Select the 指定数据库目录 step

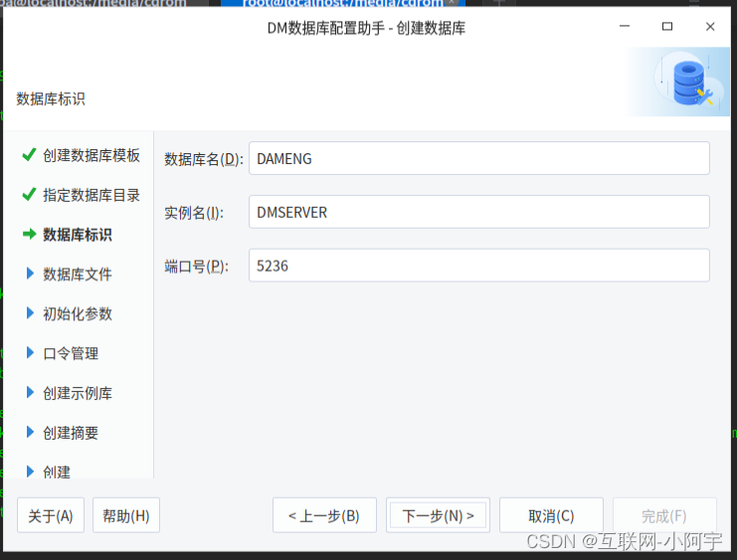(x=92, y=195)
